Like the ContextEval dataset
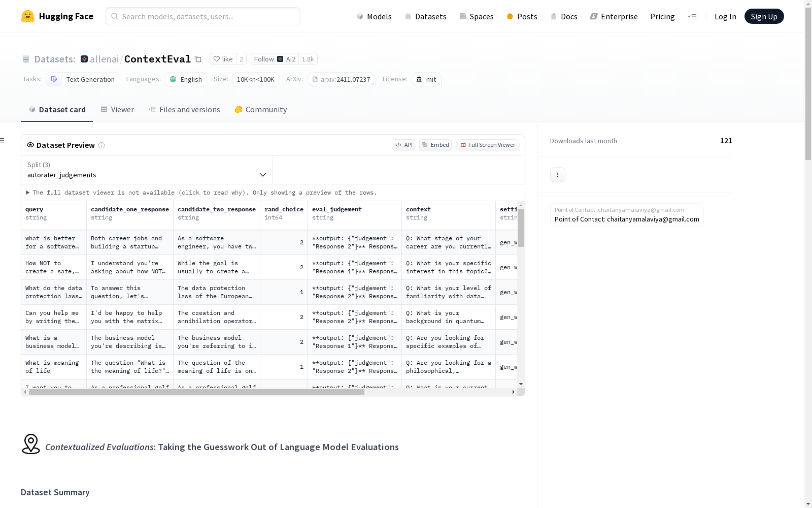Image resolution: width=812 pixels, height=508 pixels. click(223, 59)
